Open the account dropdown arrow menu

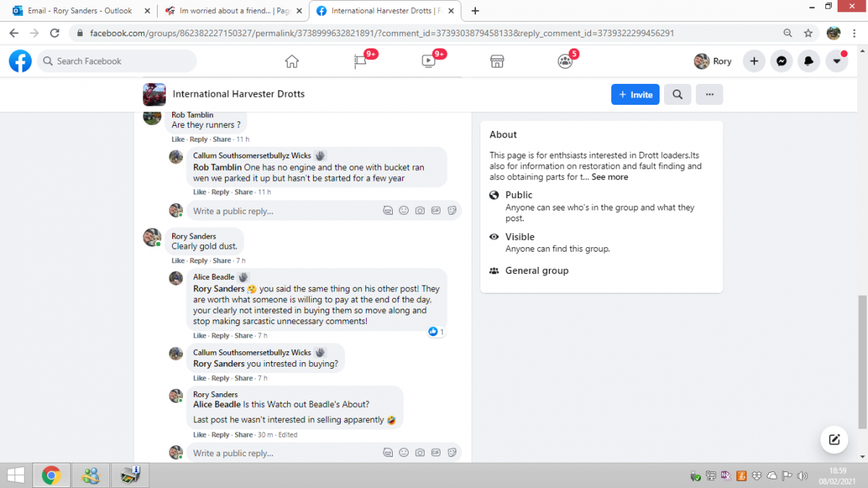837,61
